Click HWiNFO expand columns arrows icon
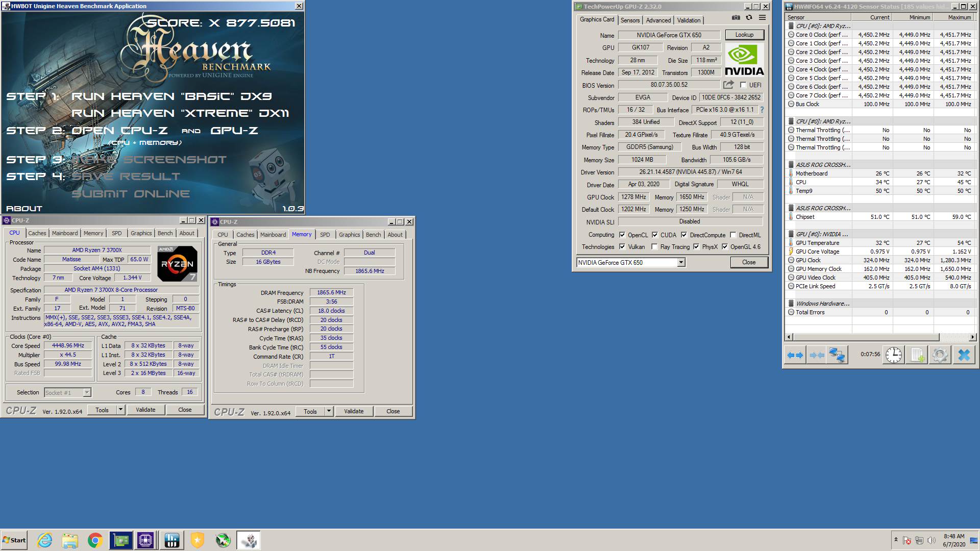This screenshot has height=551, width=980. coord(795,355)
